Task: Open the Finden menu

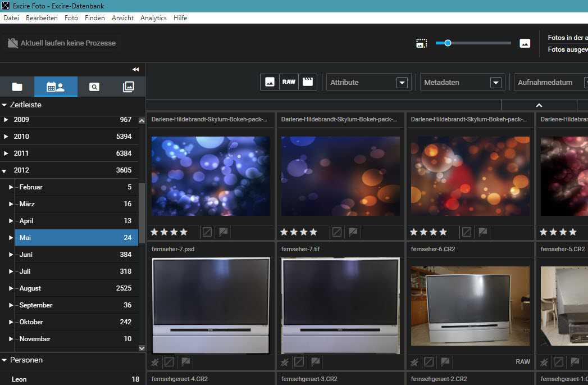Action: pos(95,17)
